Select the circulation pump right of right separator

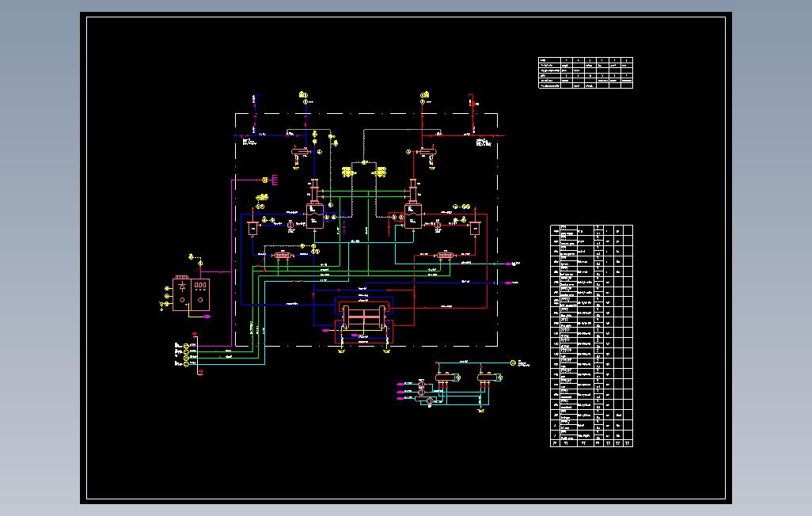(438, 224)
